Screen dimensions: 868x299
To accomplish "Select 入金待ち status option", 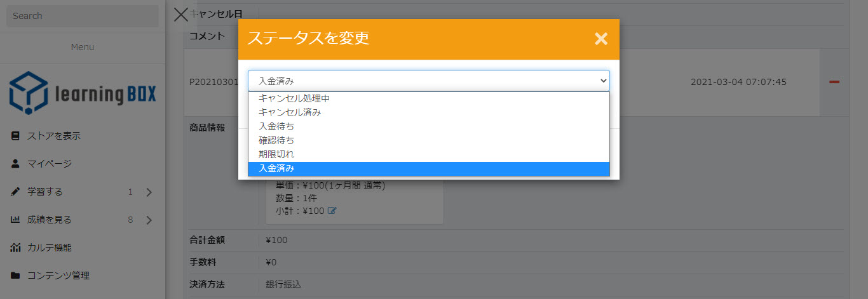I will (276, 126).
